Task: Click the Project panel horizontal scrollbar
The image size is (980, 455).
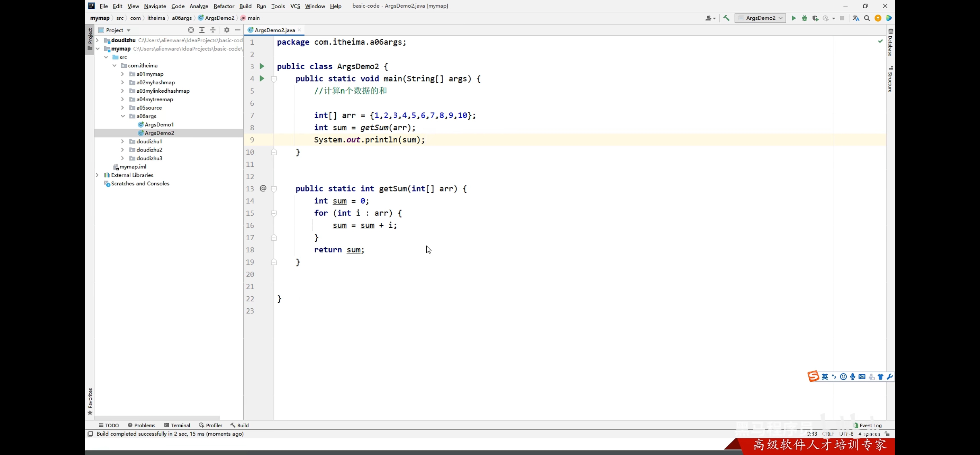Action: pyautogui.click(x=157, y=418)
